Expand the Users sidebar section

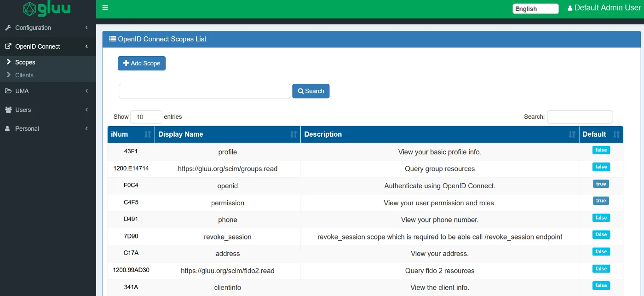(48, 110)
